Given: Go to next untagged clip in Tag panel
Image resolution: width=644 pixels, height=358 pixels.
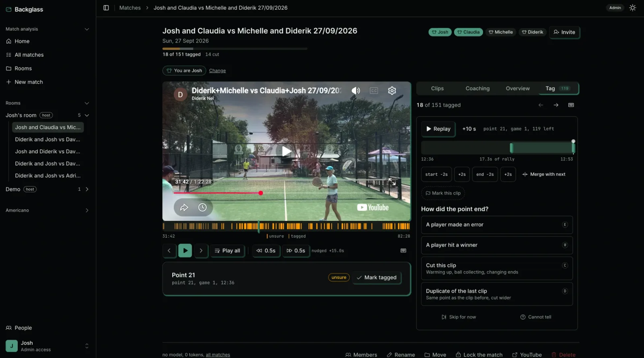Looking at the screenshot, I should 556,105.
